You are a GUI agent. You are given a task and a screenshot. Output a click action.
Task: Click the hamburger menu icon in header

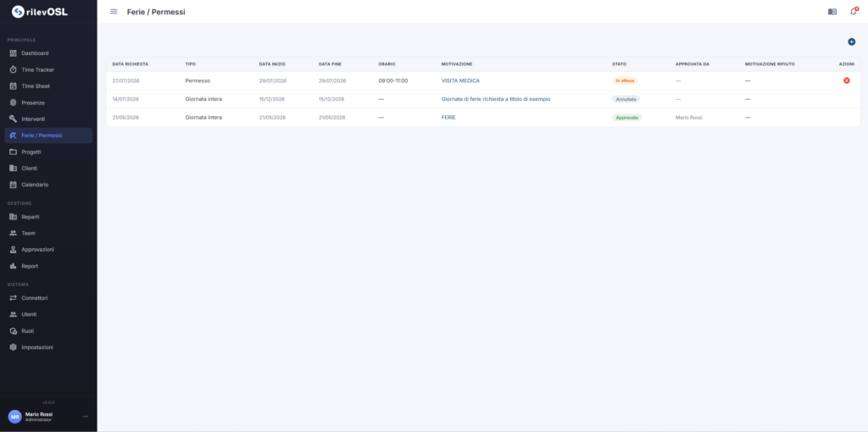(114, 12)
